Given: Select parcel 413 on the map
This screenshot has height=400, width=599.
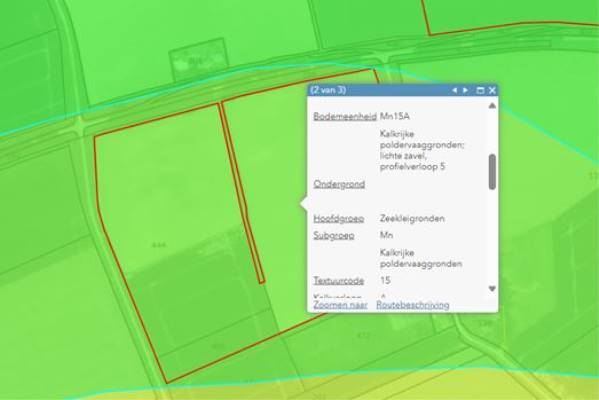Looking at the screenshot, I should [x=363, y=336].
